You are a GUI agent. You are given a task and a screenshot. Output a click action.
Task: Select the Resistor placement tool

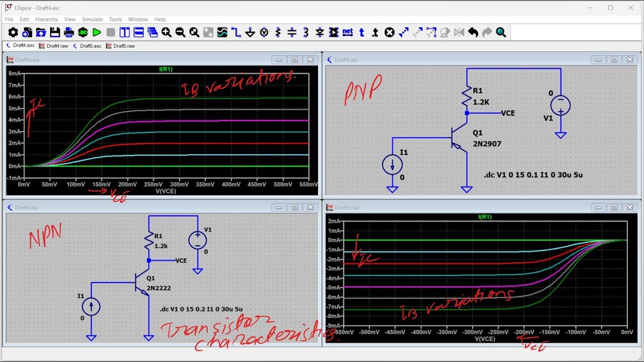pyautogui.click(x=278, y=32)
